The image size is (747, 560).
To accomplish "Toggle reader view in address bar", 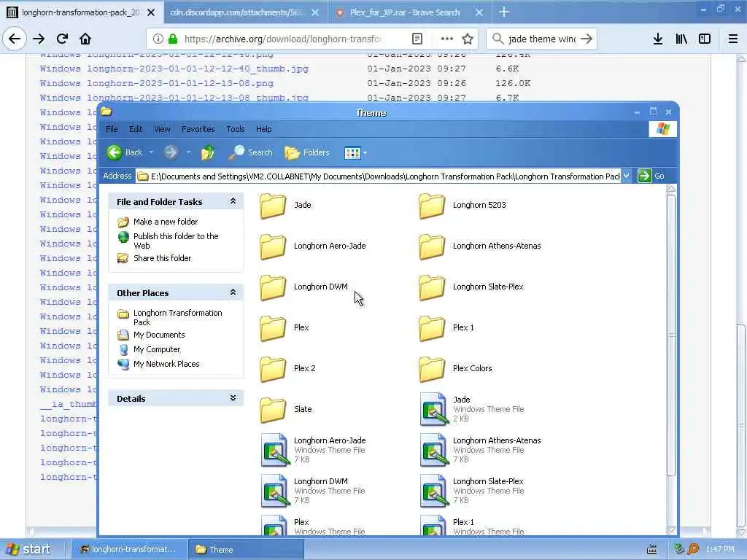I will (417, 39).
